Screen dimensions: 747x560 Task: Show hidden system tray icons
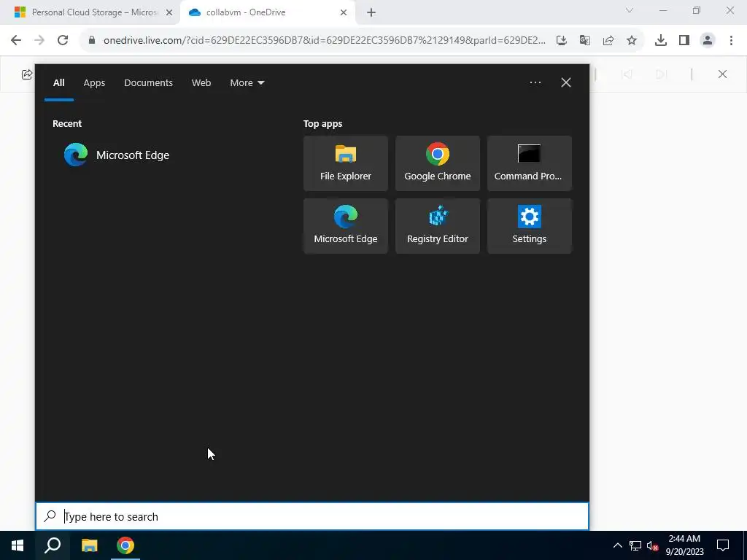pyautogui.click(x=617, y=545)
